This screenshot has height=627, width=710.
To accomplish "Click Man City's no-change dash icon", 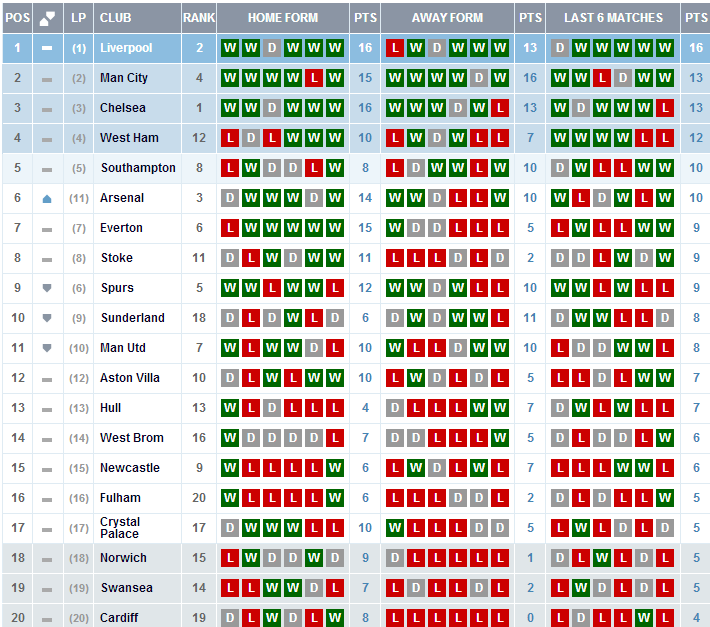I will (47, 80).
